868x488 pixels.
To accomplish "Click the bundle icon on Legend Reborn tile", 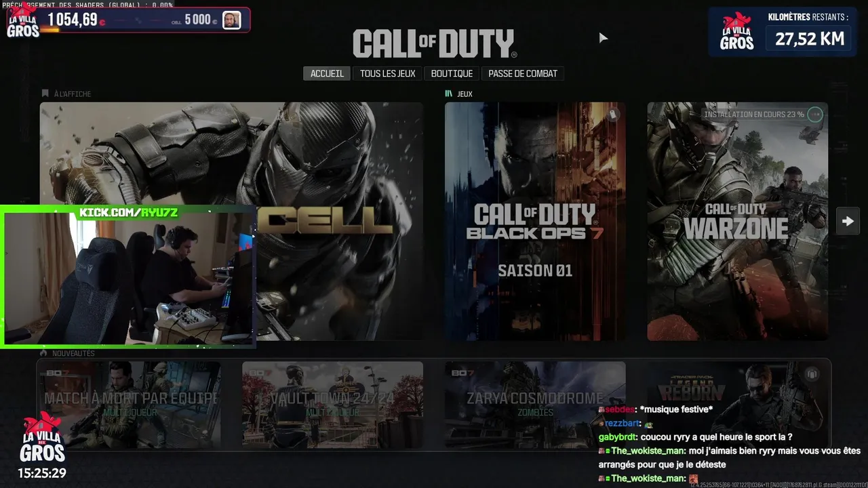I will point(812,374).
